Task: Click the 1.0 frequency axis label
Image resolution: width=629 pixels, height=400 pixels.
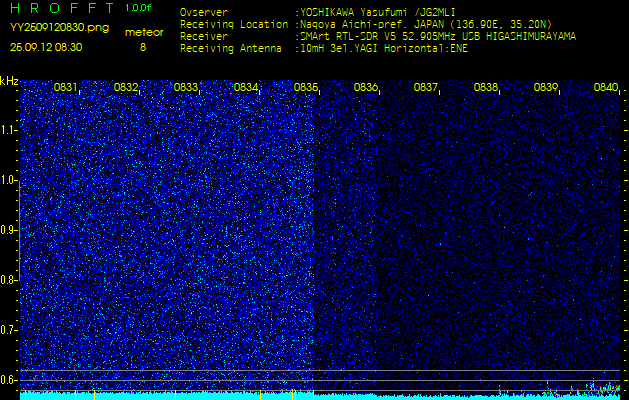Action: [x=8, y=180]
